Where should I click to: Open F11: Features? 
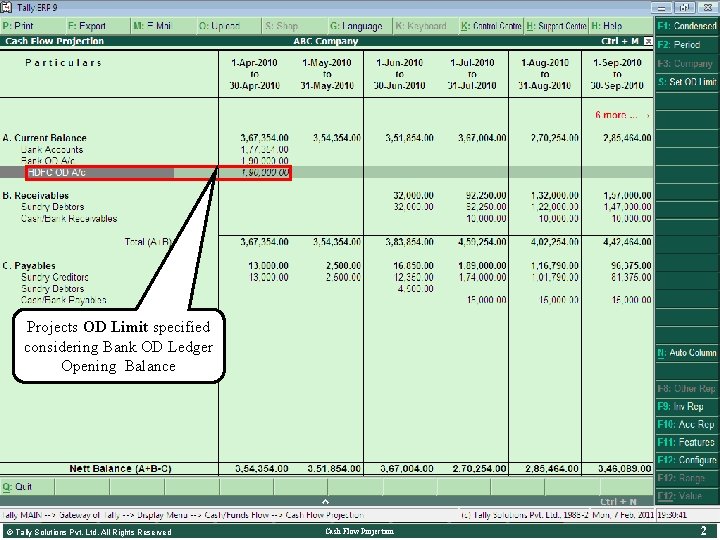point(687,442)
